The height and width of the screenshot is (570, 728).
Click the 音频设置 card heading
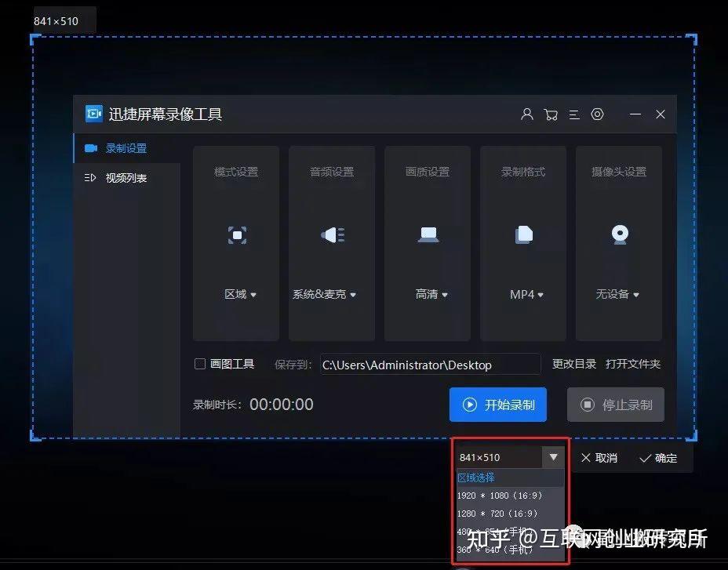click(332, 172)
